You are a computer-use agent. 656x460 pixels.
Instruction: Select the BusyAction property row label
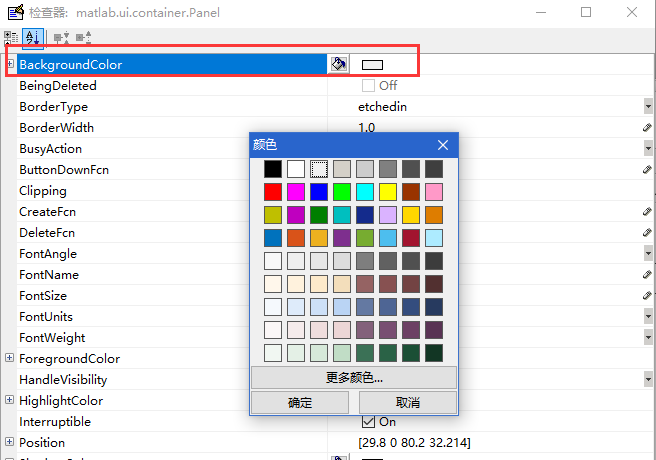click(51, 148)
